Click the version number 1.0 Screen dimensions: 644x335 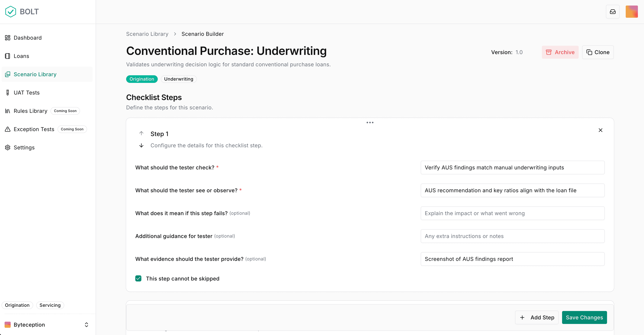point(519,52)
